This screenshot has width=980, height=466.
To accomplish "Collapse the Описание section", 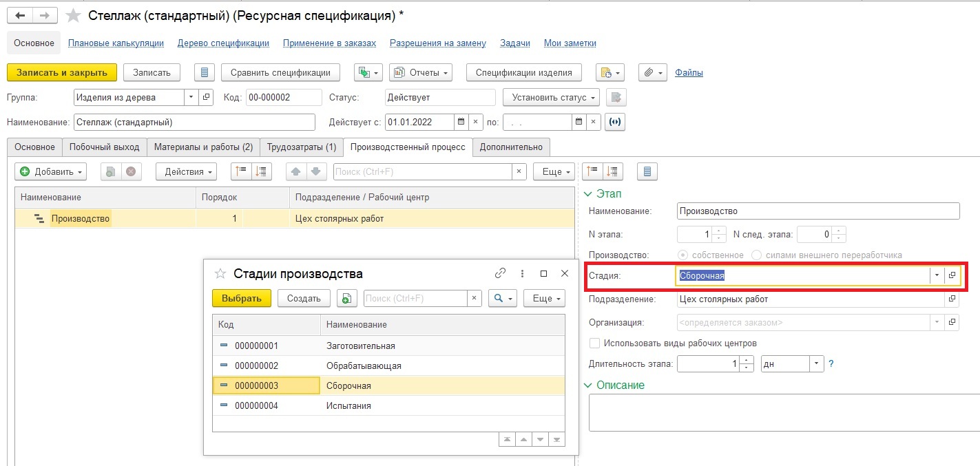I will (588, 385).
